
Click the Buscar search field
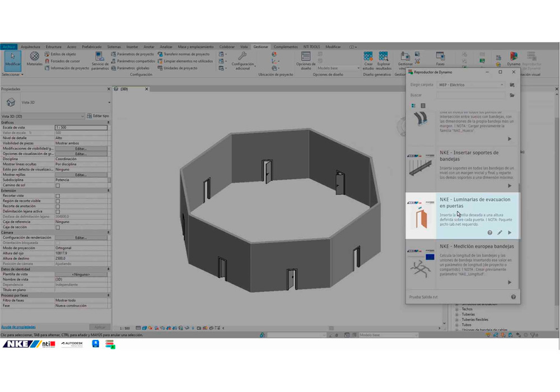470,95
